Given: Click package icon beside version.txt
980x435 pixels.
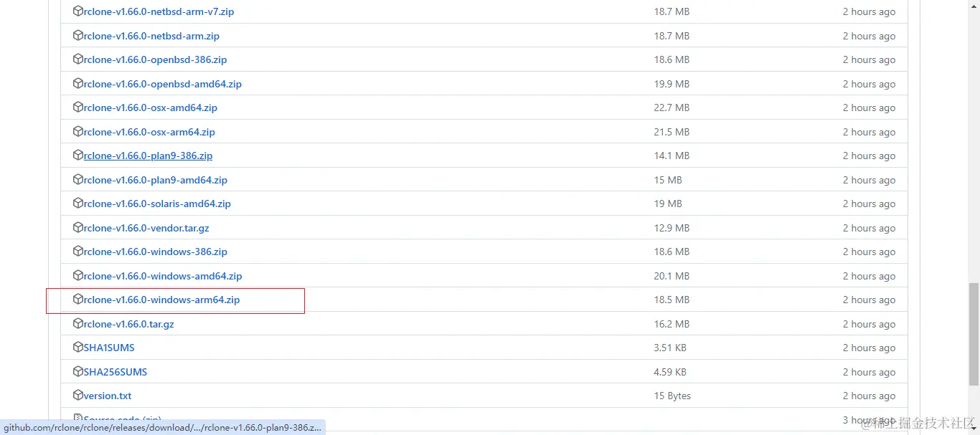Looking at the screenshot, I should [x=78, y=396].
